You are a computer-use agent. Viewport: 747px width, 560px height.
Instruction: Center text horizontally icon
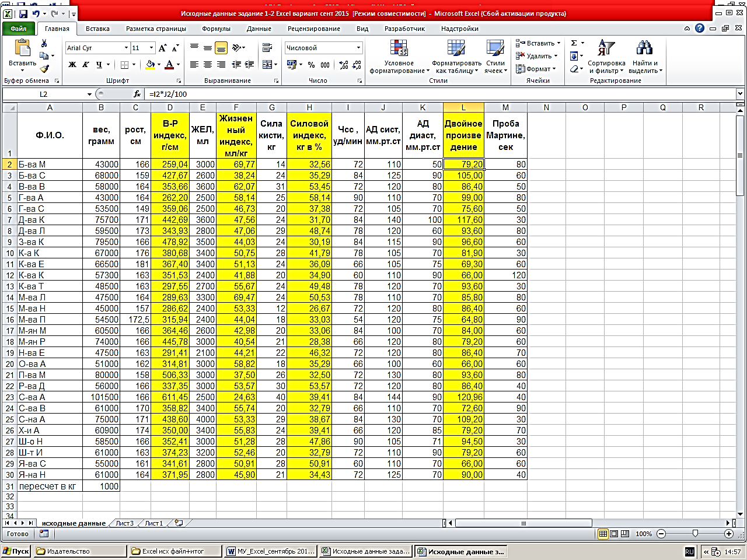click(208, 65)
